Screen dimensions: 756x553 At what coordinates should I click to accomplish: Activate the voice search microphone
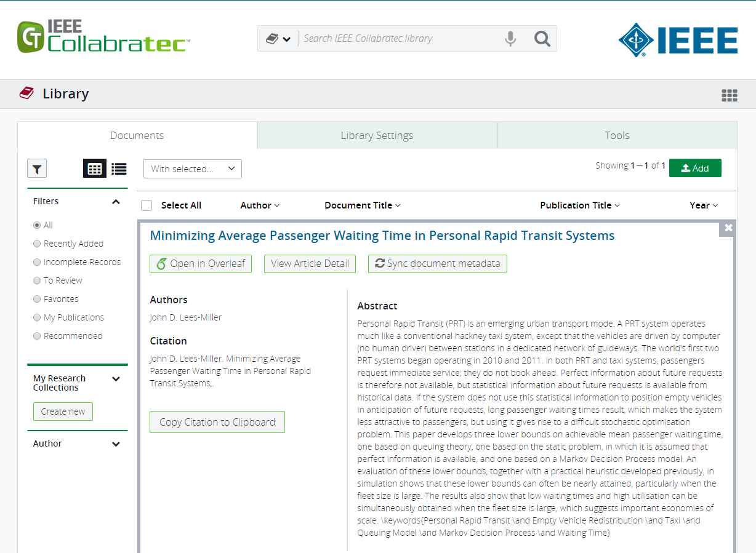pos(510,38)
